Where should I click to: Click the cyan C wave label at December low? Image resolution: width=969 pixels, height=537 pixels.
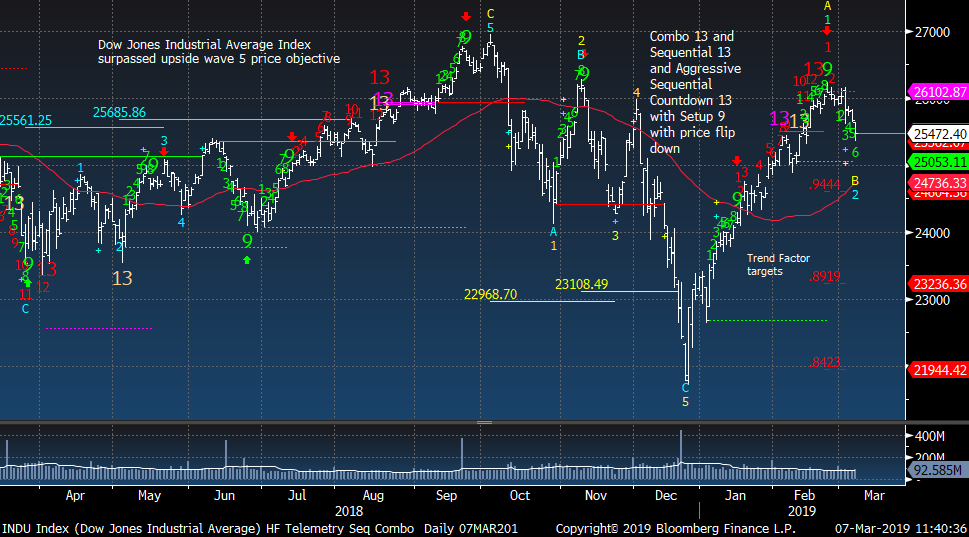(x=685, y=388)
